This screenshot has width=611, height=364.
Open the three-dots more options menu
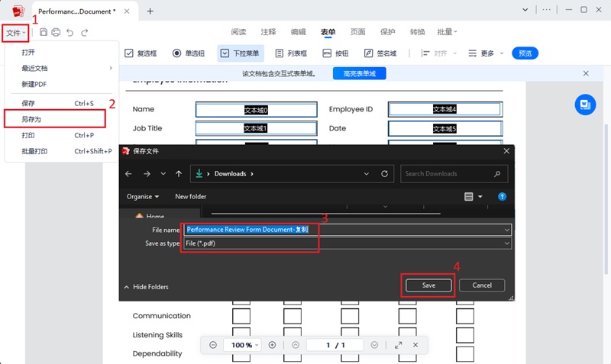[547, 10]
